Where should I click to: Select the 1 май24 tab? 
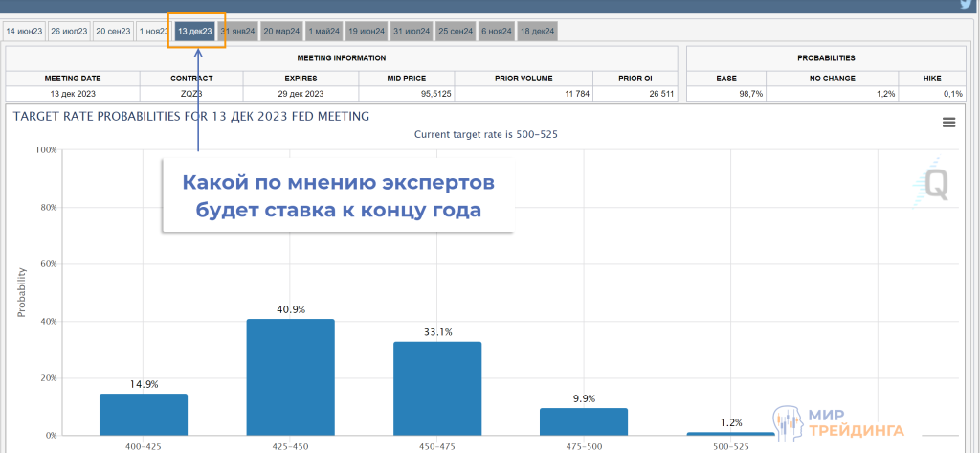[x=323, y=32]
